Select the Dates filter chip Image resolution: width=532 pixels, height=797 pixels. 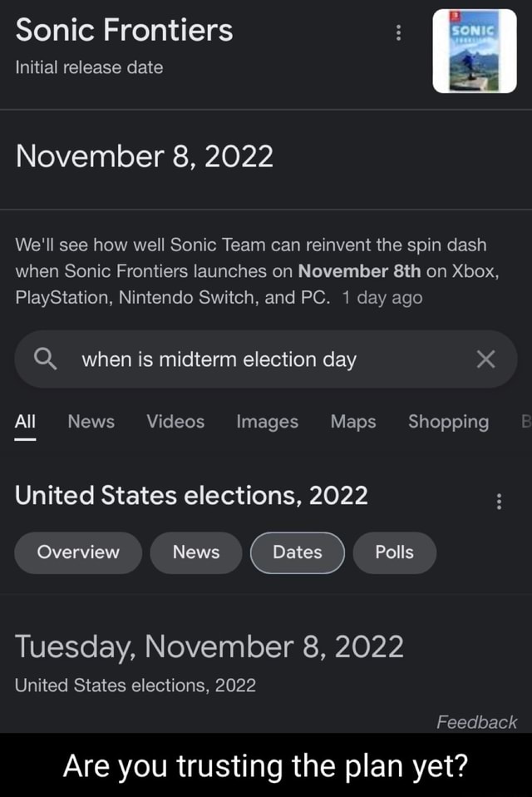pyautogui.click(x=297, y=552)
